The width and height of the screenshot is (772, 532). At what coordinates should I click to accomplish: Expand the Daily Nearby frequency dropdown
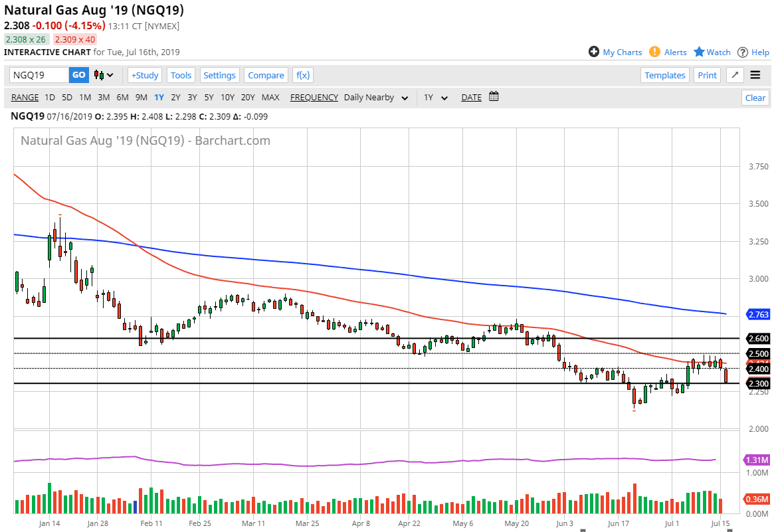(x=376, y=98)
